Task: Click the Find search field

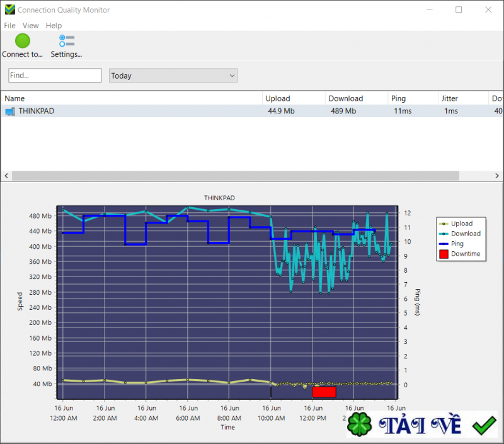Action: [55, 76]
